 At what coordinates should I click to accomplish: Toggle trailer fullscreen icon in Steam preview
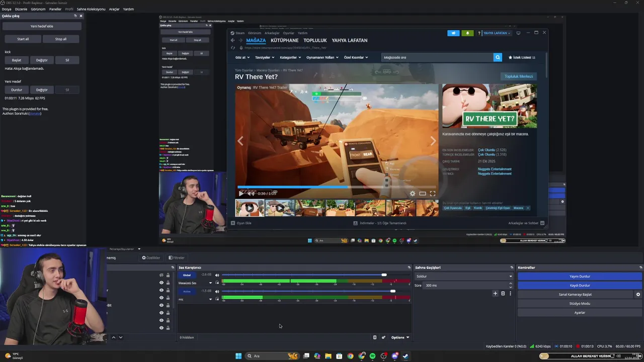tap(432, 193)
